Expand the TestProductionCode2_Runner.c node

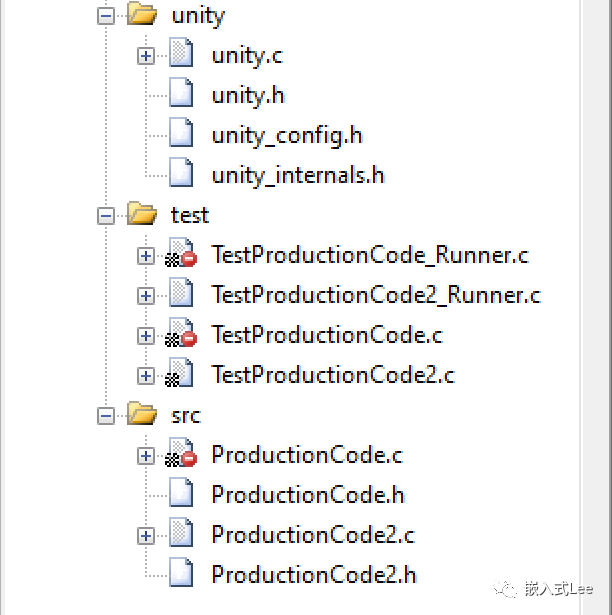[146, 296]
